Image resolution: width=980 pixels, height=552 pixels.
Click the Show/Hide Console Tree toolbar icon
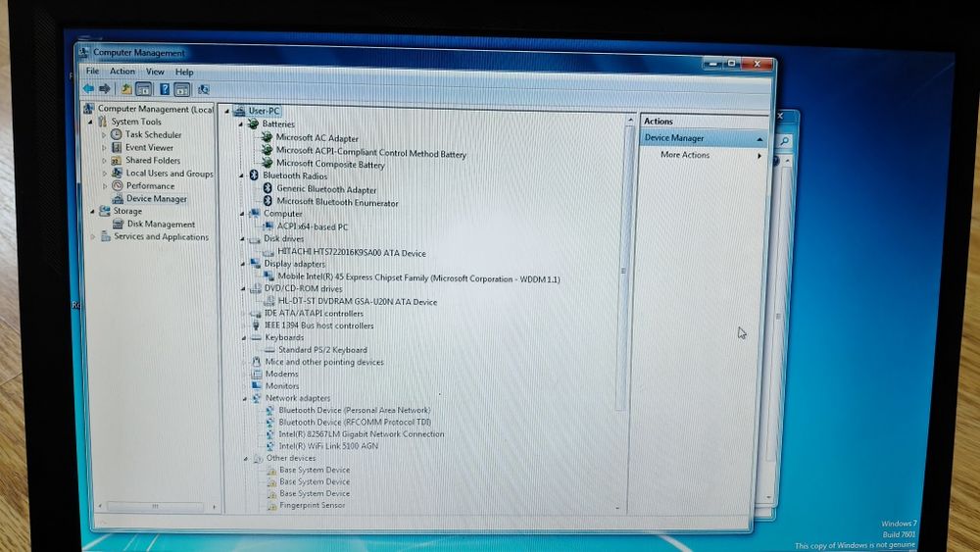(144, 89)
